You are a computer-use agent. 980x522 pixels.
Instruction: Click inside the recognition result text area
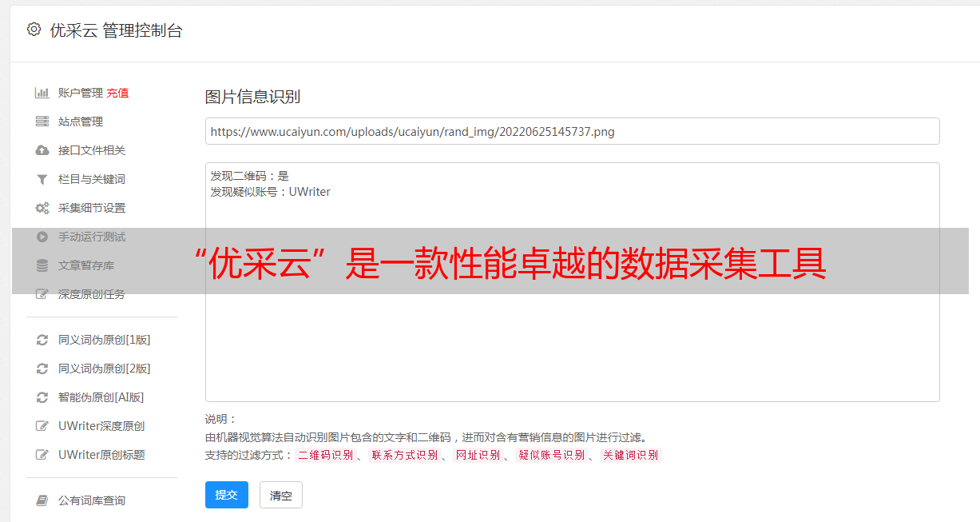[x=572, y=281]
